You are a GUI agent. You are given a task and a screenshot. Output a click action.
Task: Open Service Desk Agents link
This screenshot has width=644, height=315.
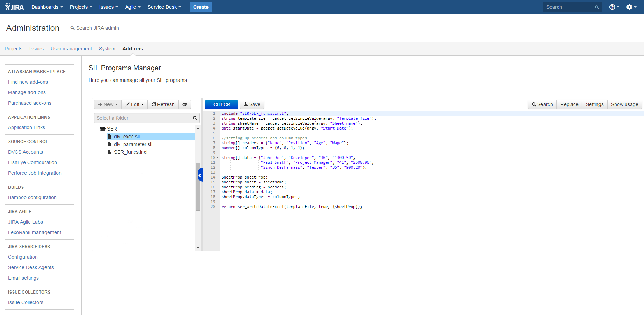point(31,267)
